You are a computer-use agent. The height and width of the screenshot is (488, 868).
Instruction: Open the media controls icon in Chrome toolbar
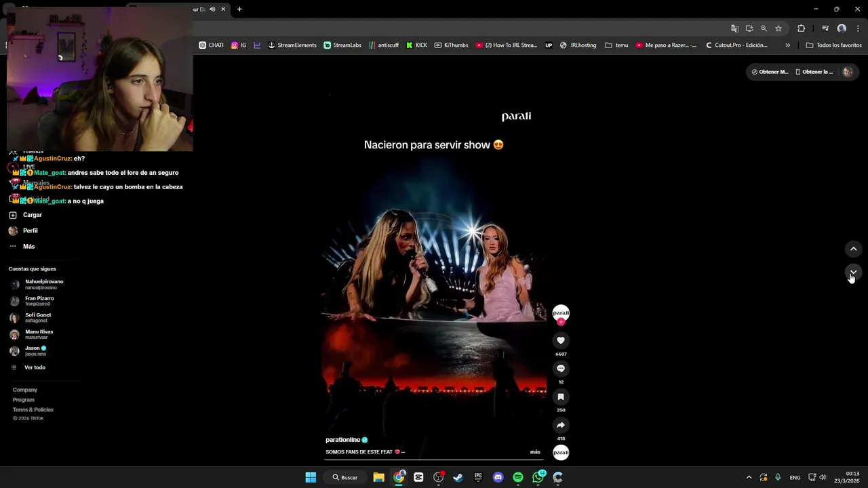point(825,28)
